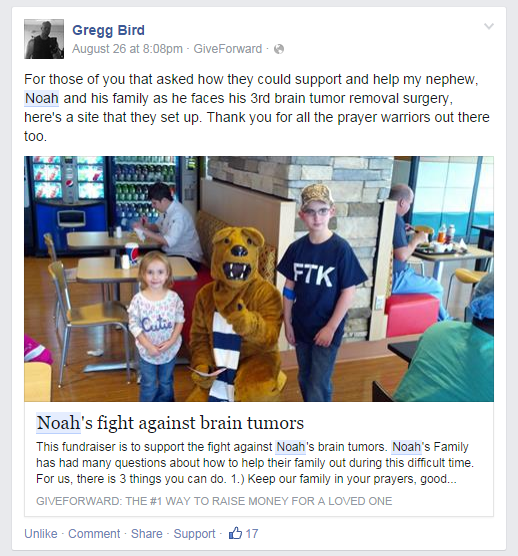Click the thumbs-up likes icon
518x556 pixels.
point(235,533)
